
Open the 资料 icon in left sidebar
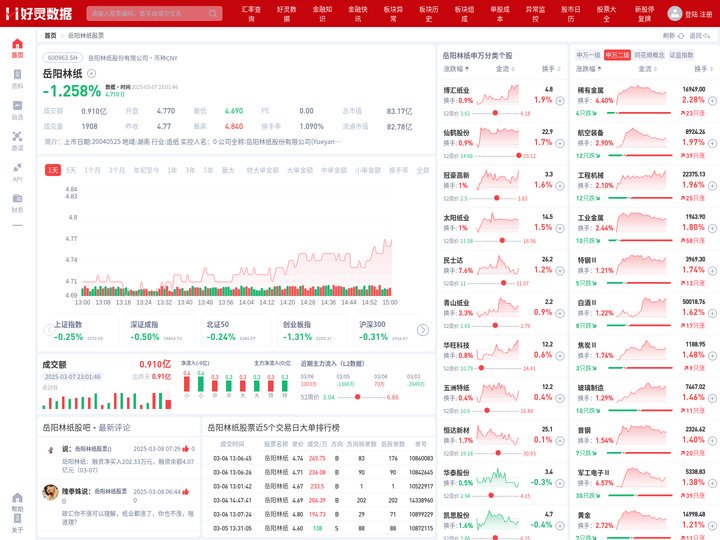(x=17, y=74)
